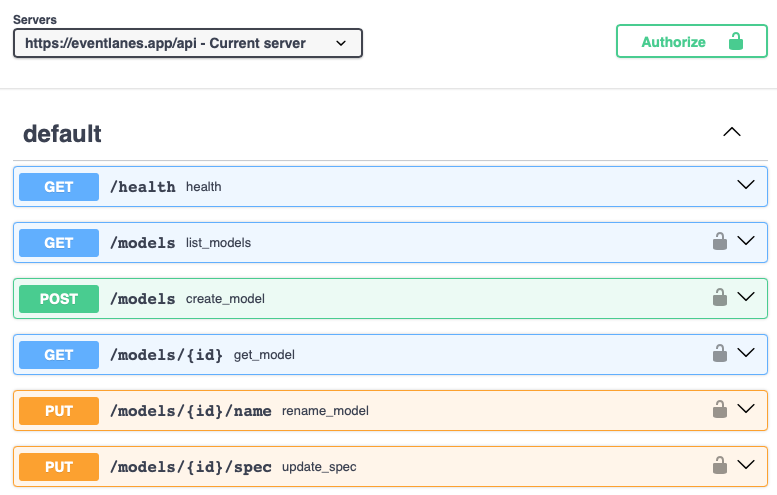The height and width of the screenshot is (495, 777).
Task: Expand the list_models operation chevron
Action: [746, 241]
